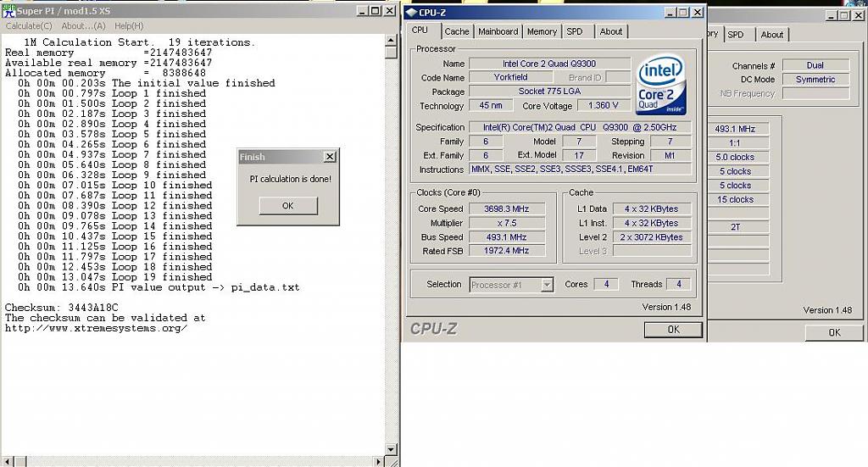The image size is (868, 467).
Task: Click the Package Socket 775 LGA value
Action: 549,92
